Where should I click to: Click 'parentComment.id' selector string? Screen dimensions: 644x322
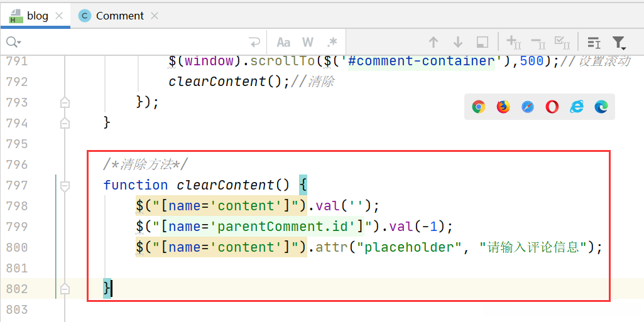click(282, 227)
